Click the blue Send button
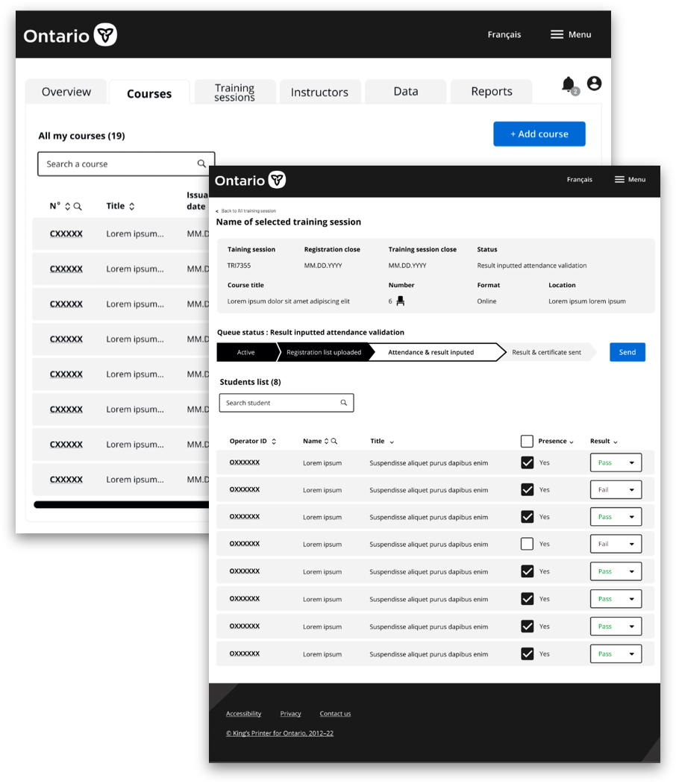This screenshot has height=784, width=676. [x=627, y=352]
